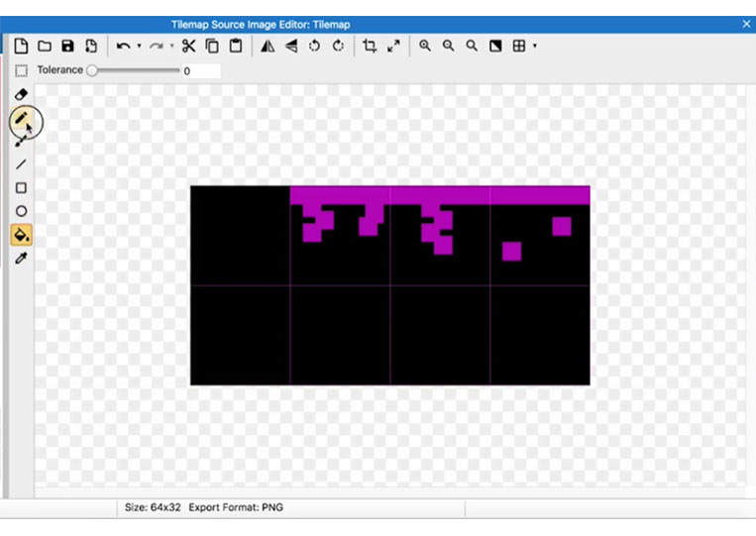Select the Rectangle shape tool

point(21,187)
